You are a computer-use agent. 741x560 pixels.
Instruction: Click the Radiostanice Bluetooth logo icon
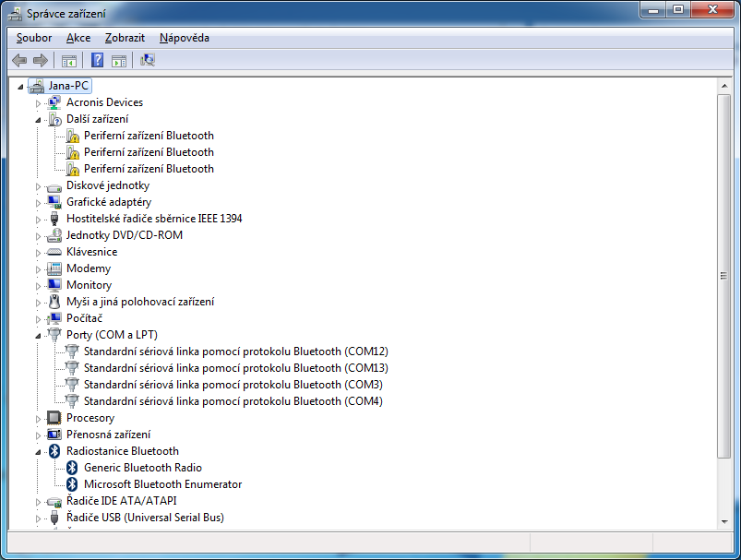pyautogui.click(x=54, y=451)
